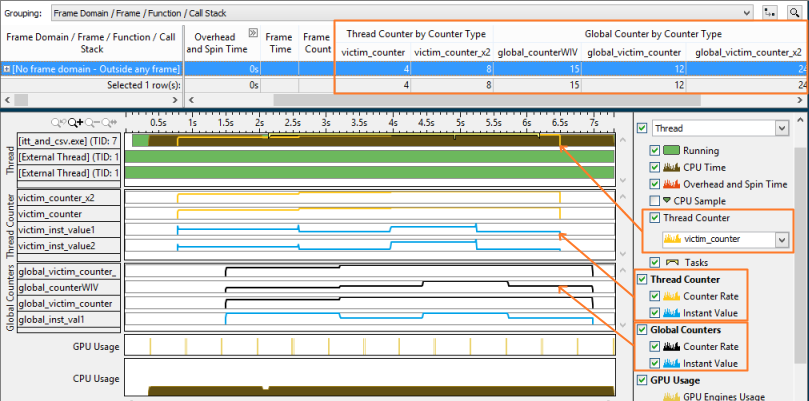809x401 pixels.
Task: Click the global_victim_counter column header
Action: (634, 52)
